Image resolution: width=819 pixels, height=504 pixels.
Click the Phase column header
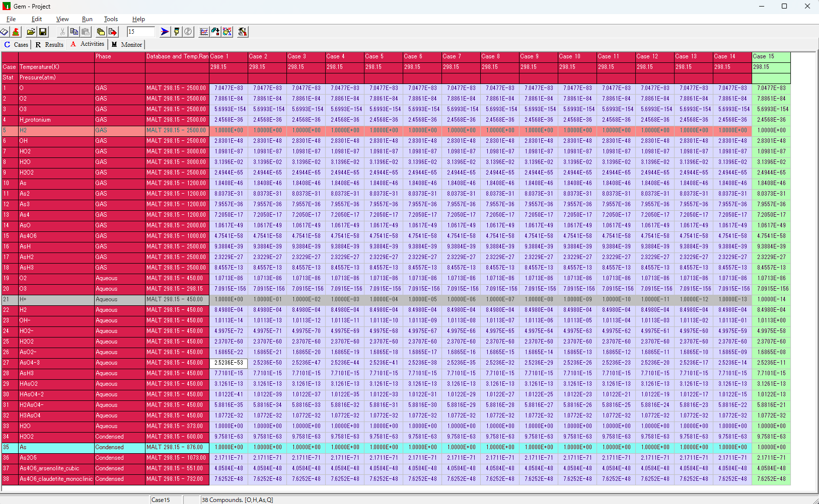(x=120, y=56)
